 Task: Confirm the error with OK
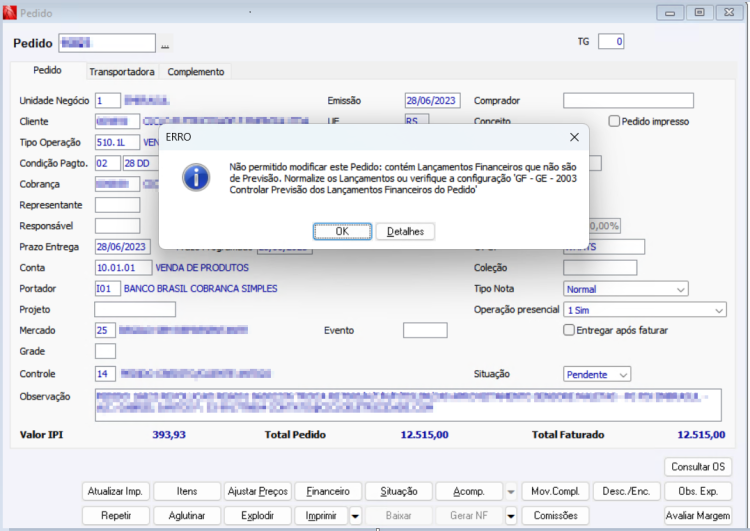coord(342,232)
